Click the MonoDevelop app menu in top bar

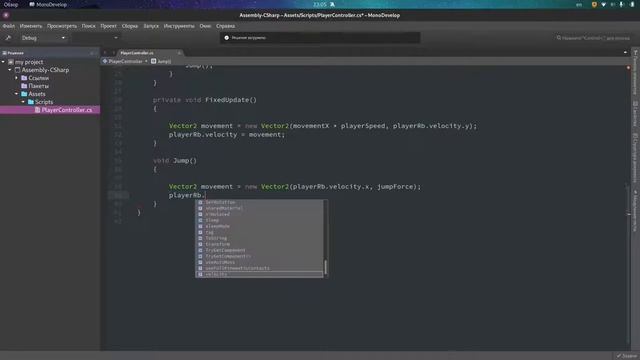48,4
